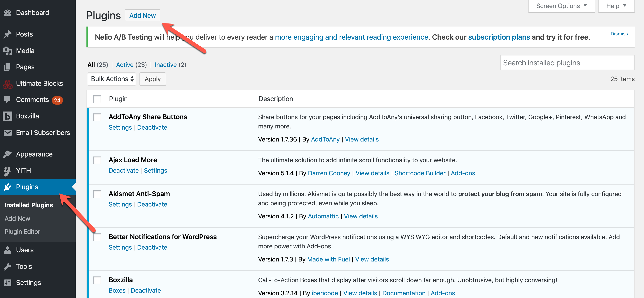Sort by the Plugin column header
This screenshot has width=644, height=298.
118,99
